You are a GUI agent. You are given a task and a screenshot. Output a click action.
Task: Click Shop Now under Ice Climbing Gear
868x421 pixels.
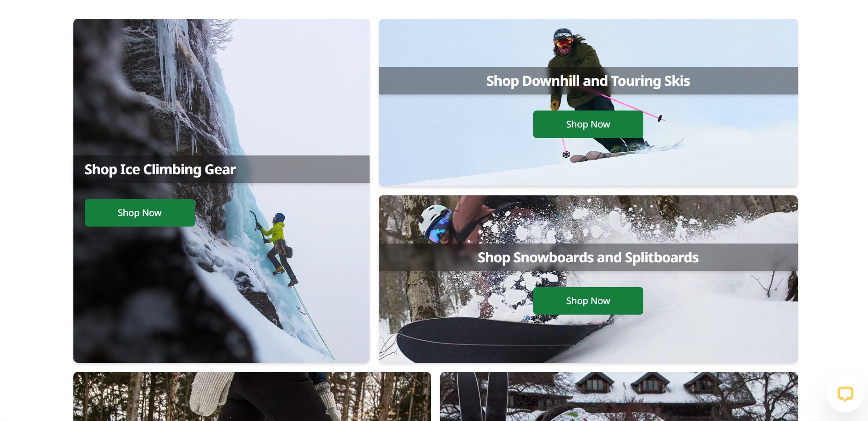[x=140, y=213]
